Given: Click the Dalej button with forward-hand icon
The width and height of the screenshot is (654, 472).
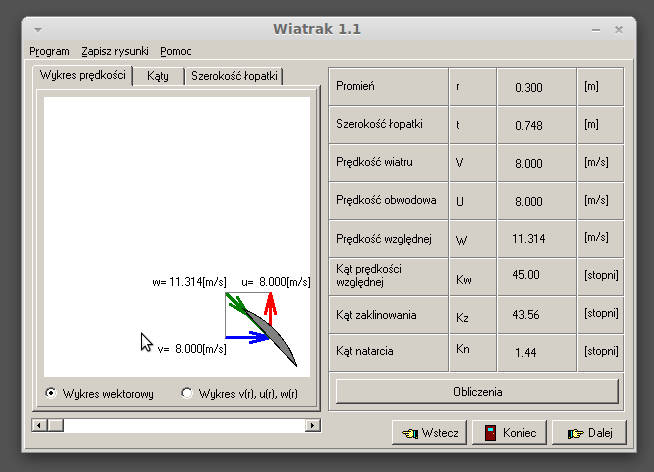Looking at the screenshot, I should pyautogui.click(x=589, y=433).
